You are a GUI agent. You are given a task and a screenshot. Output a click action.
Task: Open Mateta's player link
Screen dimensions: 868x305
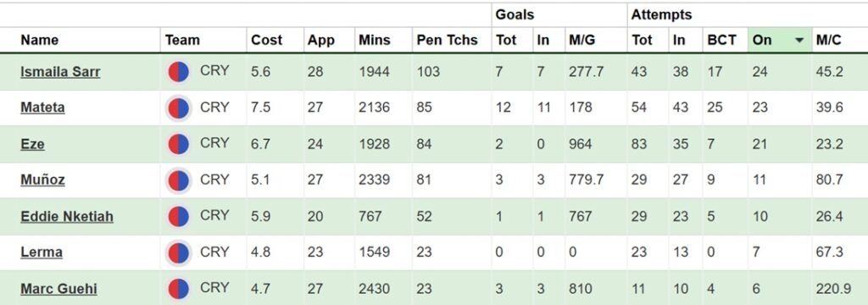(x=42, y=108)
